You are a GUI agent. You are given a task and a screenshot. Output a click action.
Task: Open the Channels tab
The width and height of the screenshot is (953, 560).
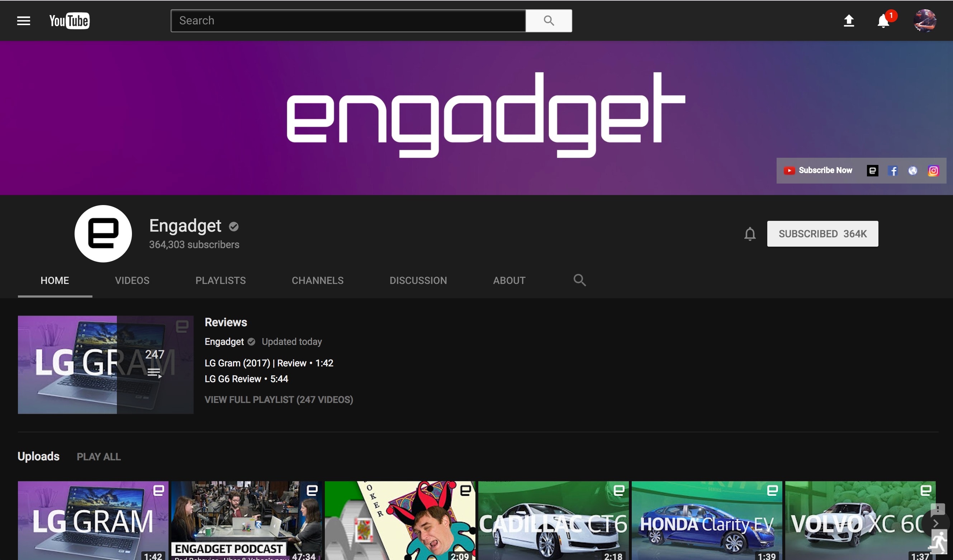[x=318, y=281]
